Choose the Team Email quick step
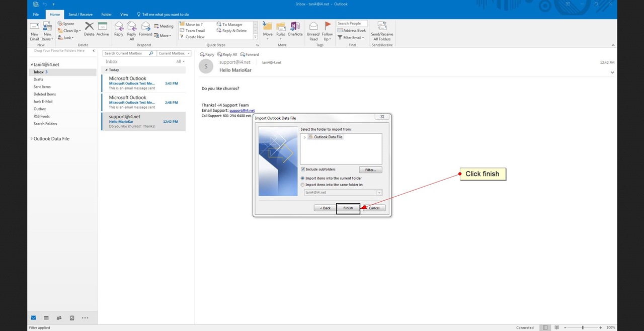This screenshot has width=644, height=331. click(x=193, y=31)
